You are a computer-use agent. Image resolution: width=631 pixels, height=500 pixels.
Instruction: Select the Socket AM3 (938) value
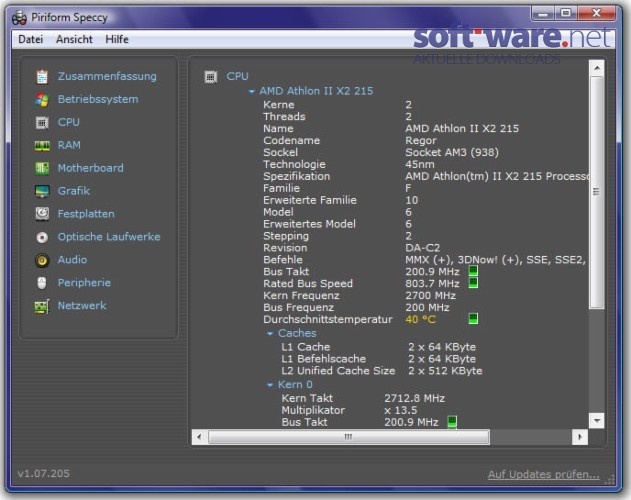452,153
